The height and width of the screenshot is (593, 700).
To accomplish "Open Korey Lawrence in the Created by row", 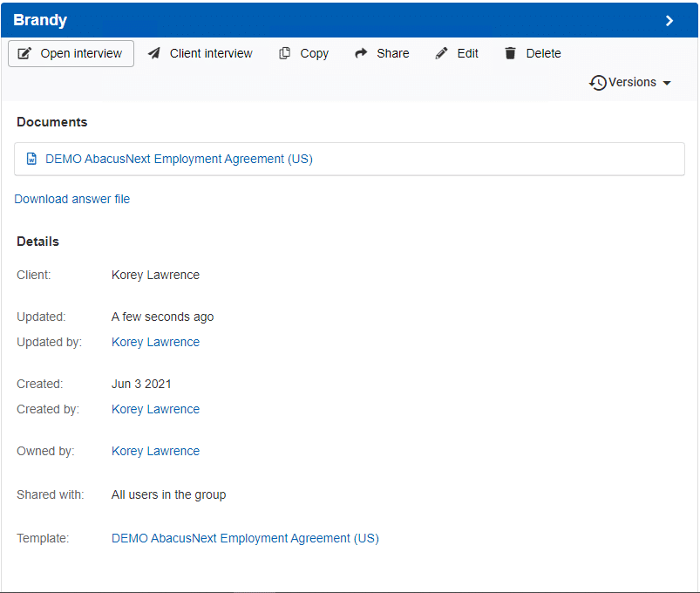I will coord(155,409).
